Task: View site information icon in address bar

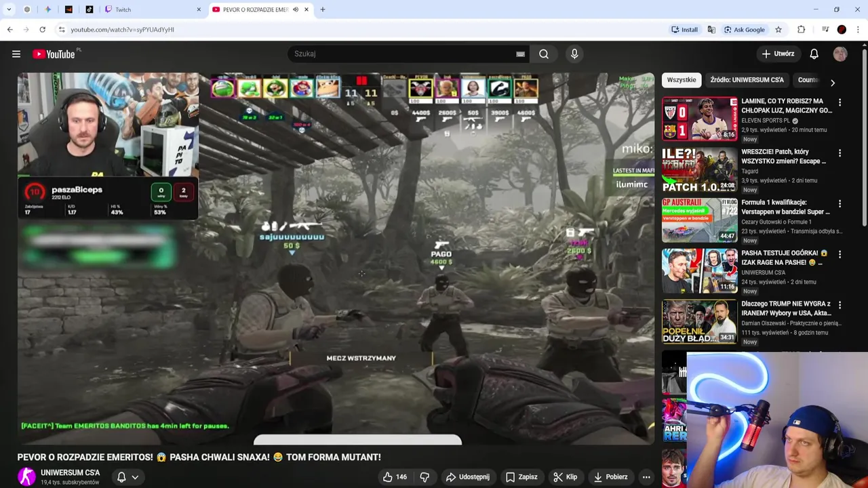Action: (x=61, y=30)
